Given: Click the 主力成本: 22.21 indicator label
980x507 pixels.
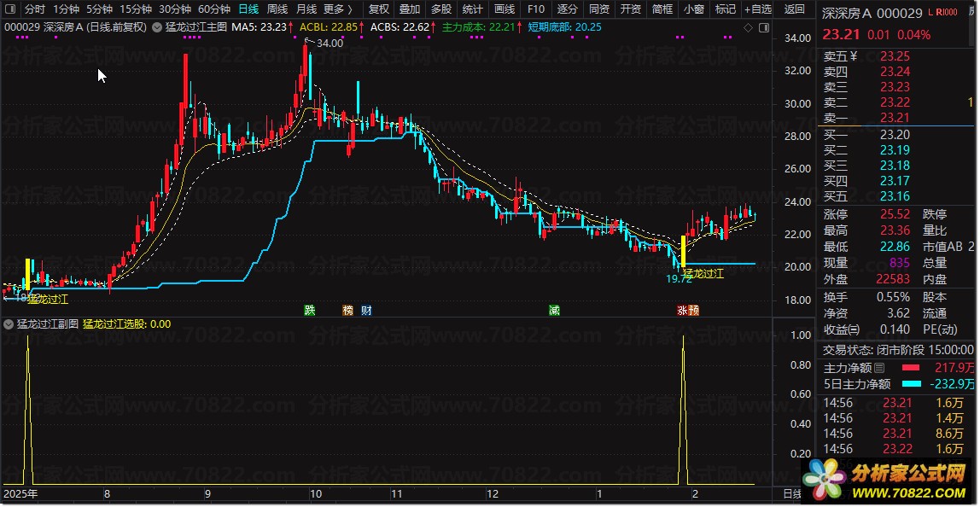Looking at the screenshot, I should click(478, 27).
